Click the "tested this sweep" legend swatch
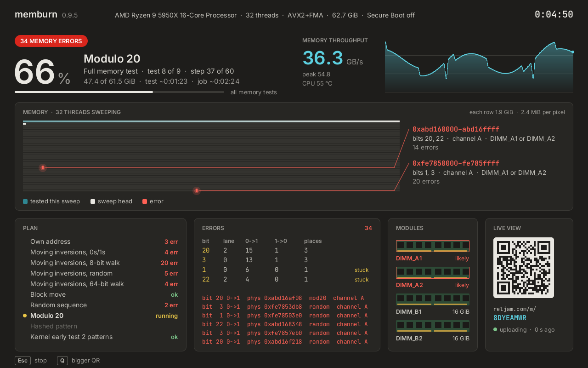The width and height of the screenshot is (588, 368). (25, 201)
